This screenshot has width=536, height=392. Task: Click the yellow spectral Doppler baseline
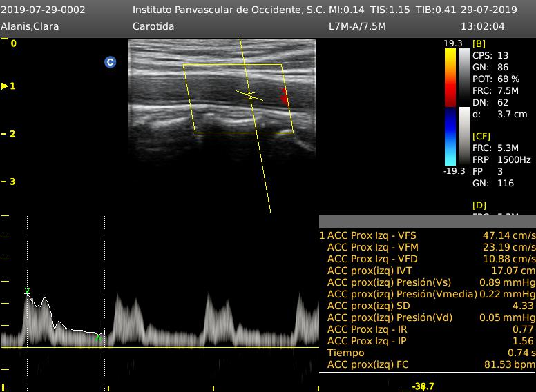point(160,348)
